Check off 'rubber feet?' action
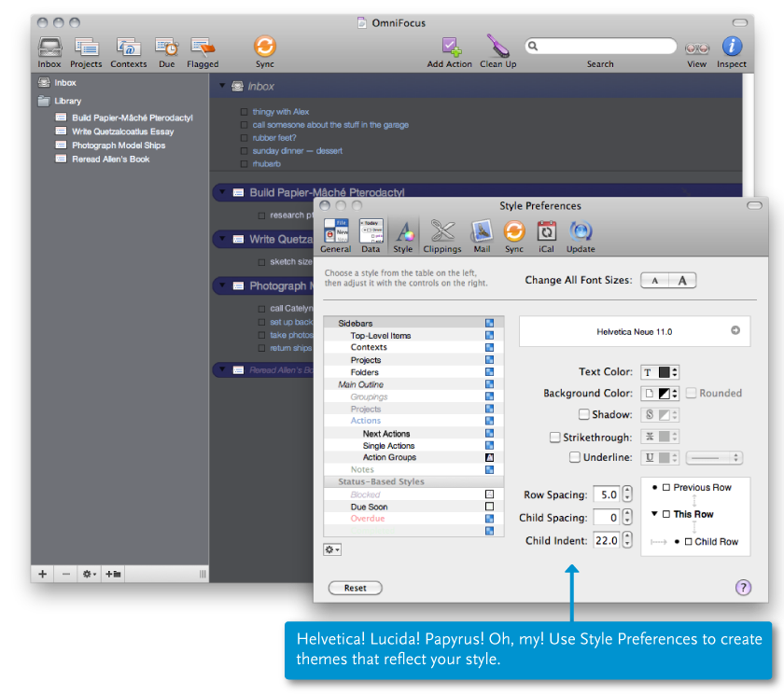This screenshot has width=784, height=695. coord(244,138)
